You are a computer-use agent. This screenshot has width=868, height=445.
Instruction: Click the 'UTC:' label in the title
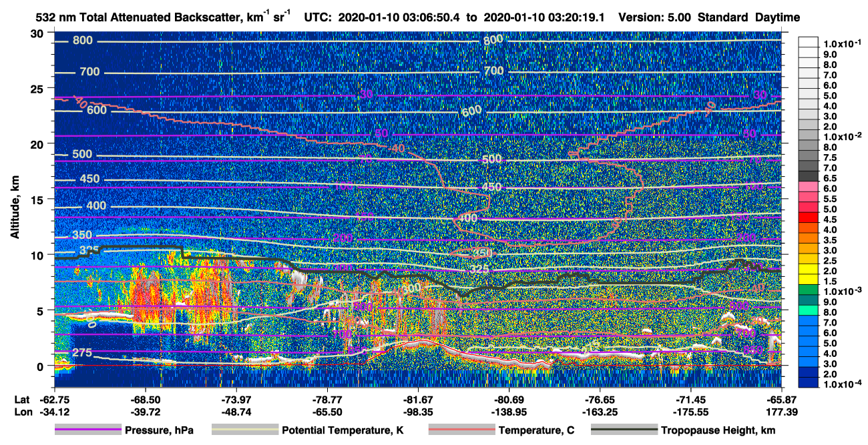coord(318,17)
